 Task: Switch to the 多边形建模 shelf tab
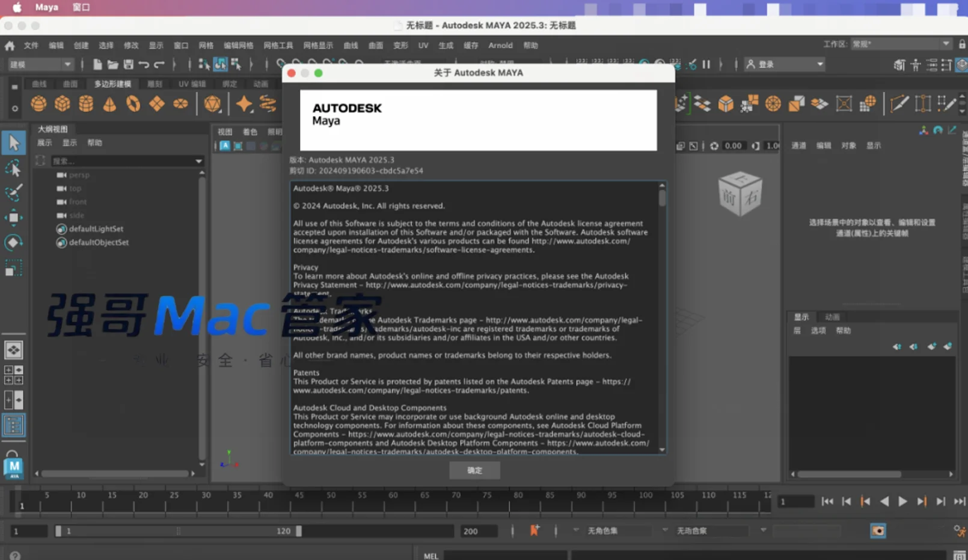coord(112,84)
